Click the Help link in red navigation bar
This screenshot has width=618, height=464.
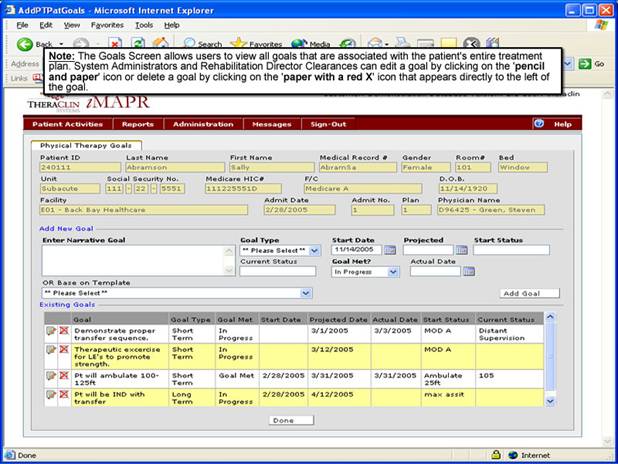(x=562, y=124)
